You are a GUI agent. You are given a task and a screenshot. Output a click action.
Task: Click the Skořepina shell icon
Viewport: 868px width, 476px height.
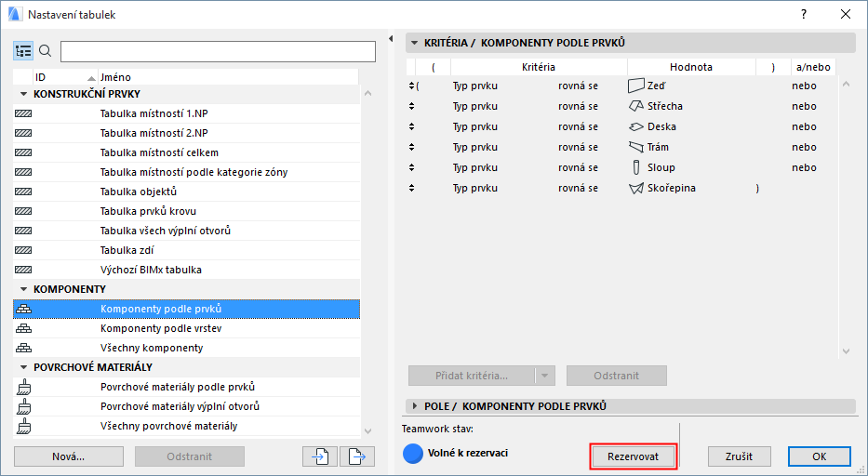[636, 188]
